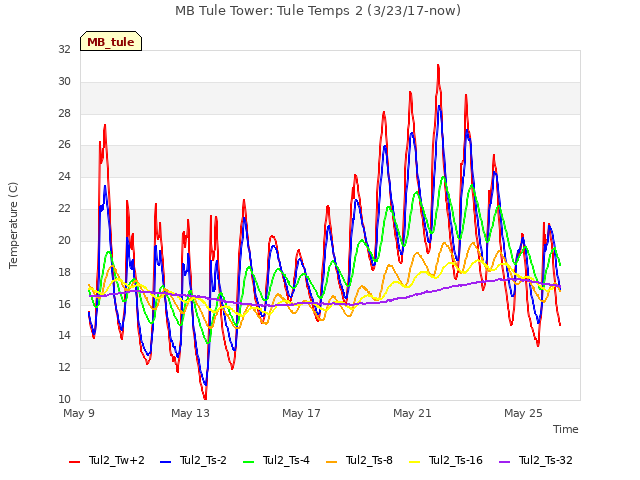Viewport: 640px width, 480px height.
Task: Click the 18 y-axis tick label
Action: pos(64,272)
